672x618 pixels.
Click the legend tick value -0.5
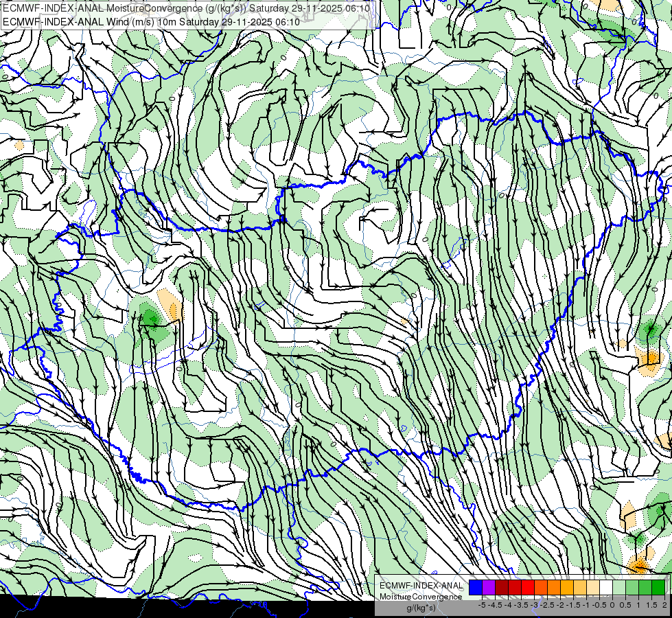tap(599, 605)
